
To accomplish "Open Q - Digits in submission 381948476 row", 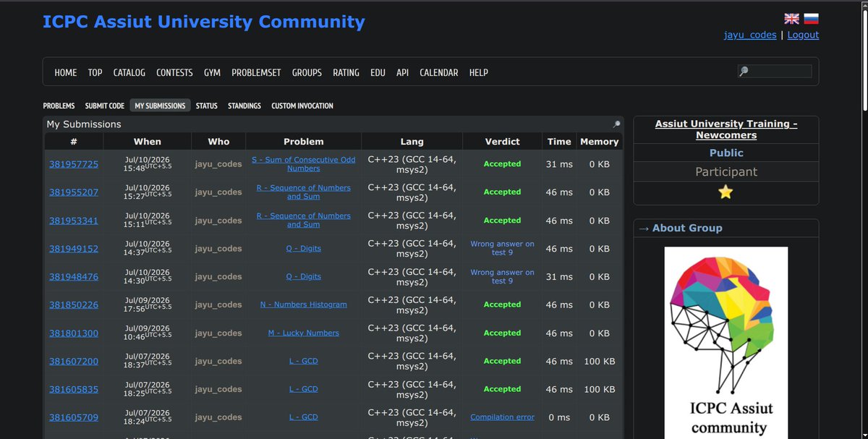I will [304, 277].
